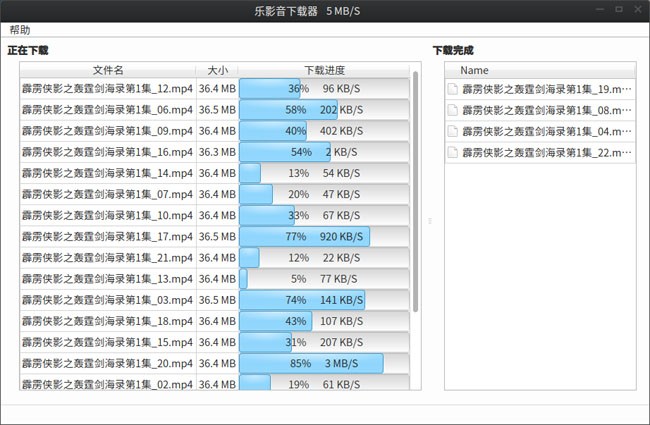Click the 77% progress bar for file _17

point(324,237)
